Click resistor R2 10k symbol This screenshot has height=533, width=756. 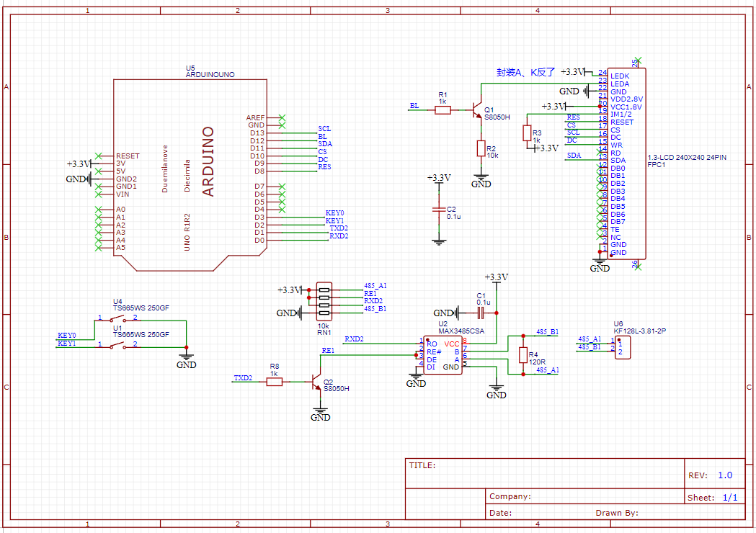click(x=481, y=148)
